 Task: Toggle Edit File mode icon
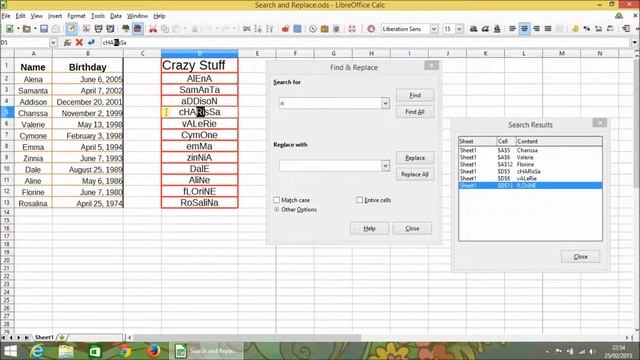tap(71, 29)
